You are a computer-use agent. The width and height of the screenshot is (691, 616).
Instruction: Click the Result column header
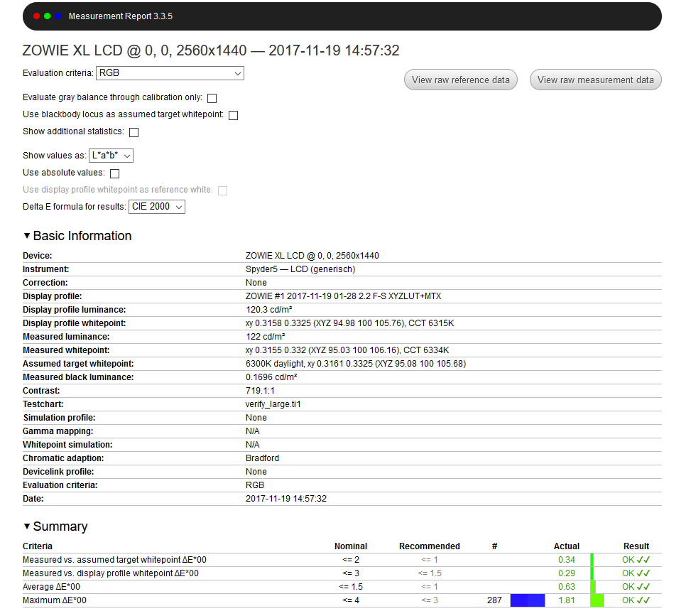pos(636,546)
